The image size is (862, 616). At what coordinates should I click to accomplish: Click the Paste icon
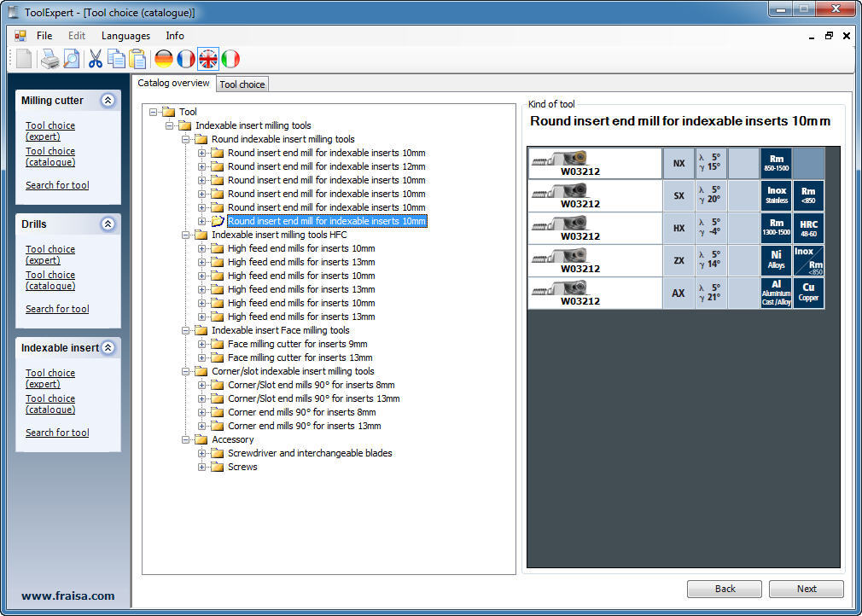(x=137, y=60)
